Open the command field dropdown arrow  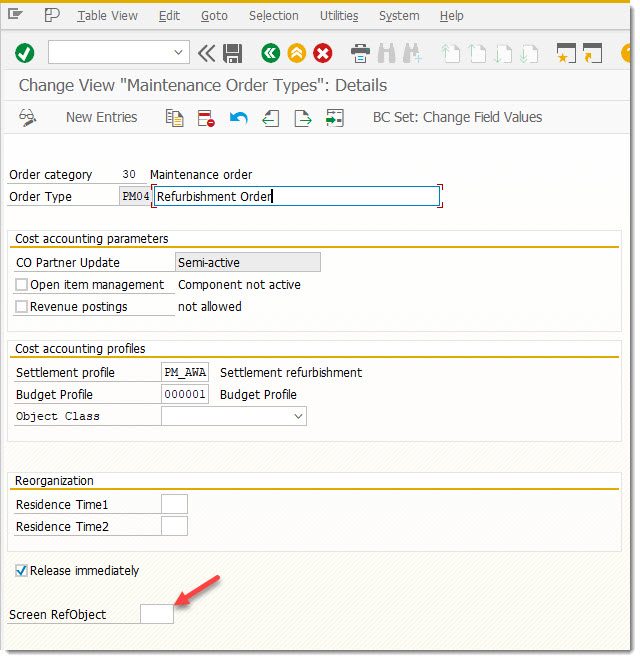(179, 53)
